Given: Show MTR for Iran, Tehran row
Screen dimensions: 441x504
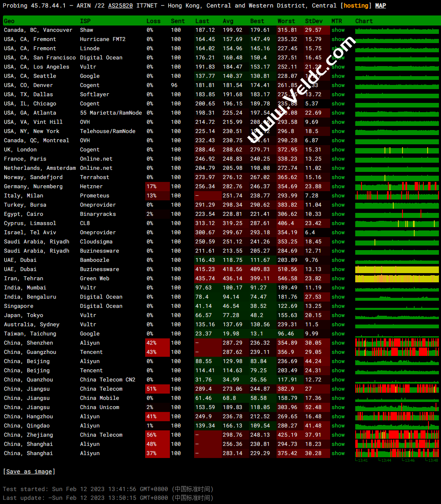Looking at the screenshot, I should point(338,279).
